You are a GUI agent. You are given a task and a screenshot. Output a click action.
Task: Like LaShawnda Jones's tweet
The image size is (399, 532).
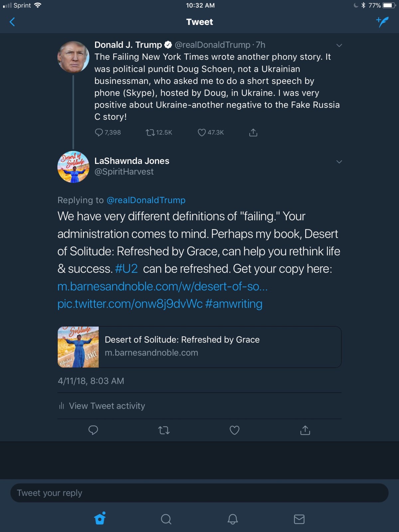point(234,430)
